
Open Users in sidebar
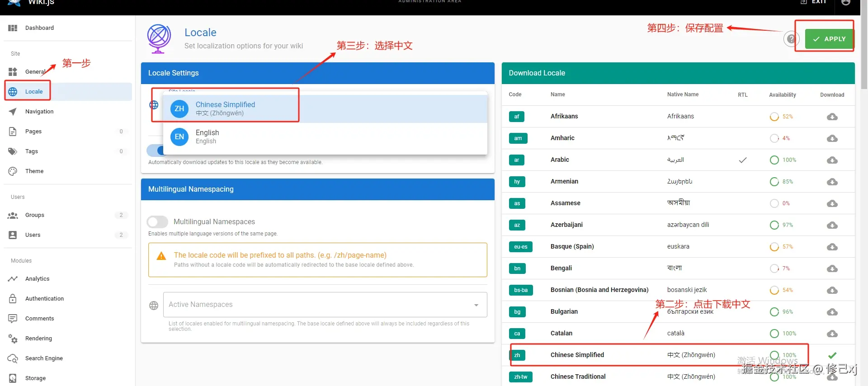pyautogui.click(x=68, y=235)
